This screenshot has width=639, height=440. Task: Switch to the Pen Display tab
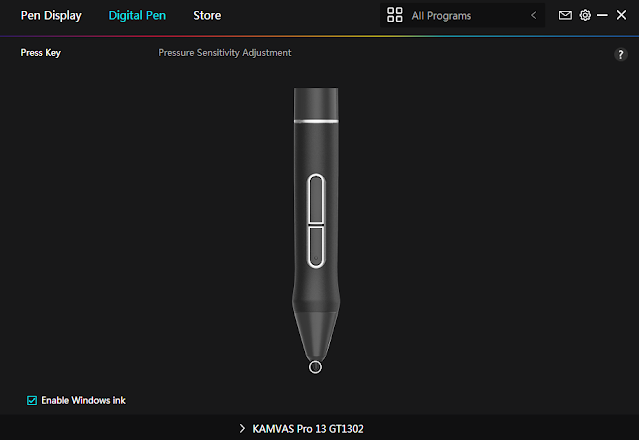[x=51, y=15]
